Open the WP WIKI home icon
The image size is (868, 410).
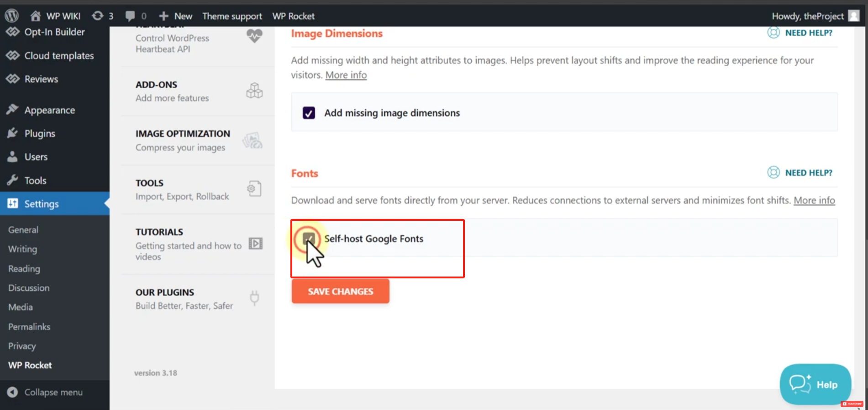36,16
